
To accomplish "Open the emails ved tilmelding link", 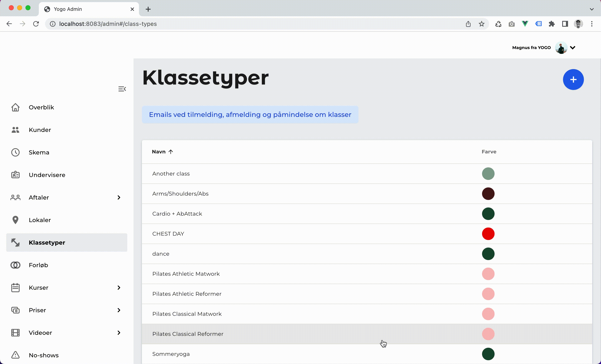I will [x=250, y=114].
